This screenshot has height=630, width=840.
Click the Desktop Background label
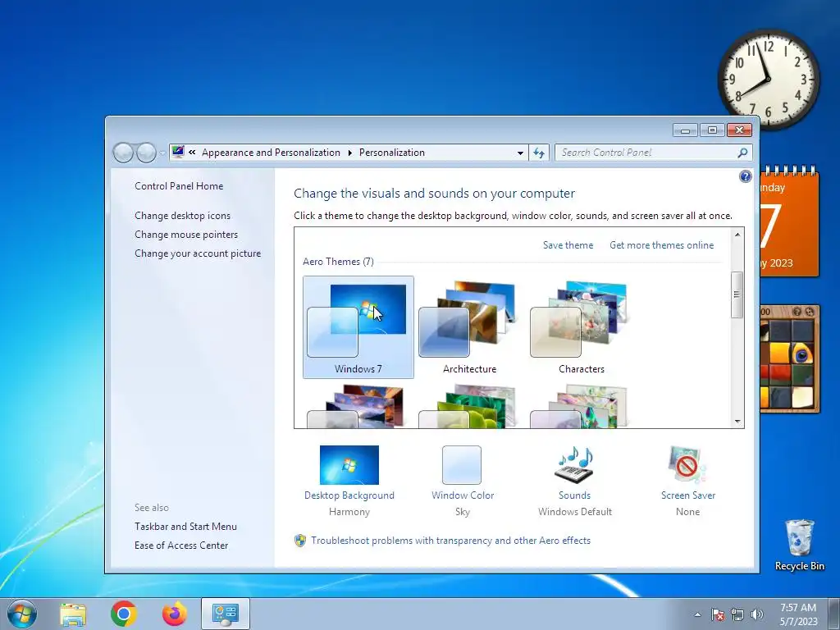coord(349,495)
